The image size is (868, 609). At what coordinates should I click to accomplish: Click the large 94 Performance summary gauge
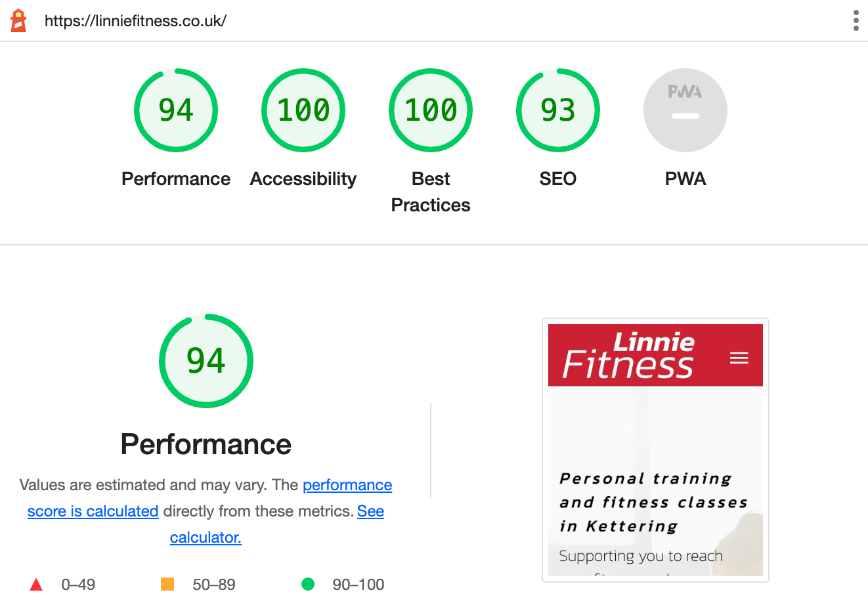tap(206, 360)
